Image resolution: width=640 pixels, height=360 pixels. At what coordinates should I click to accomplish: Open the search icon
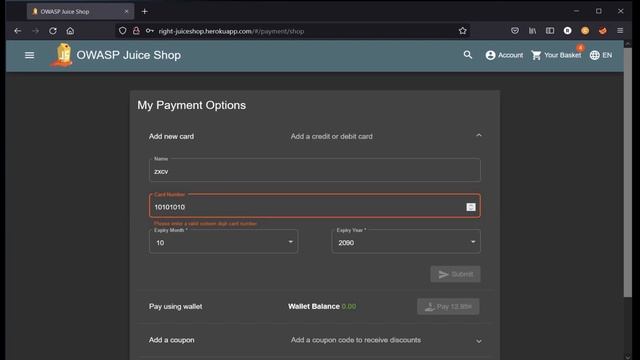(x=468, y=55)
